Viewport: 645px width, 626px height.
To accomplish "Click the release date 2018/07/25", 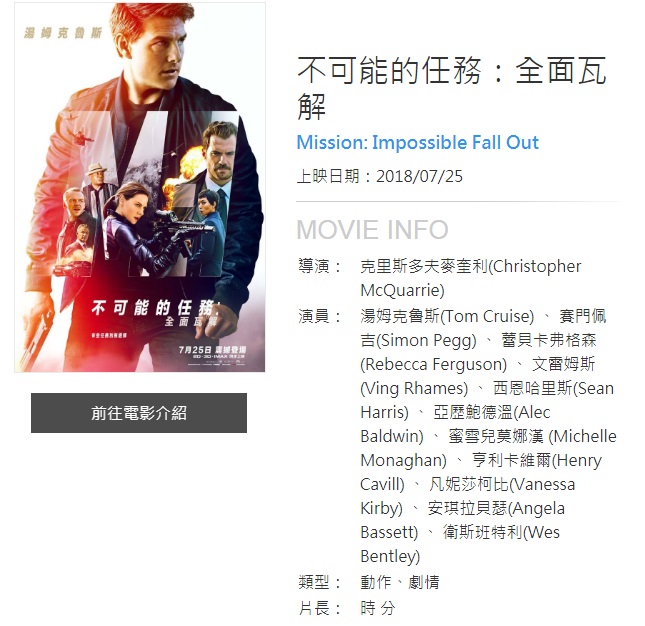I will 419,176.
